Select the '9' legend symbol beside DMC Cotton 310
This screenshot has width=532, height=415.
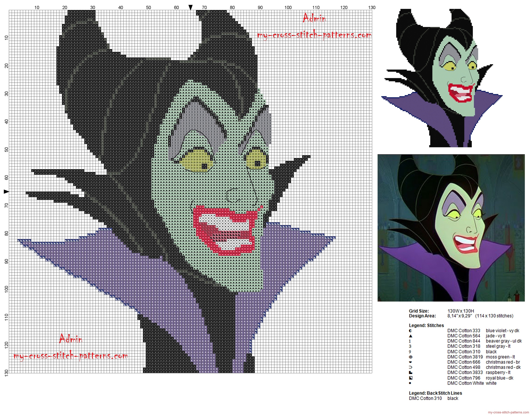pos(410,352)
